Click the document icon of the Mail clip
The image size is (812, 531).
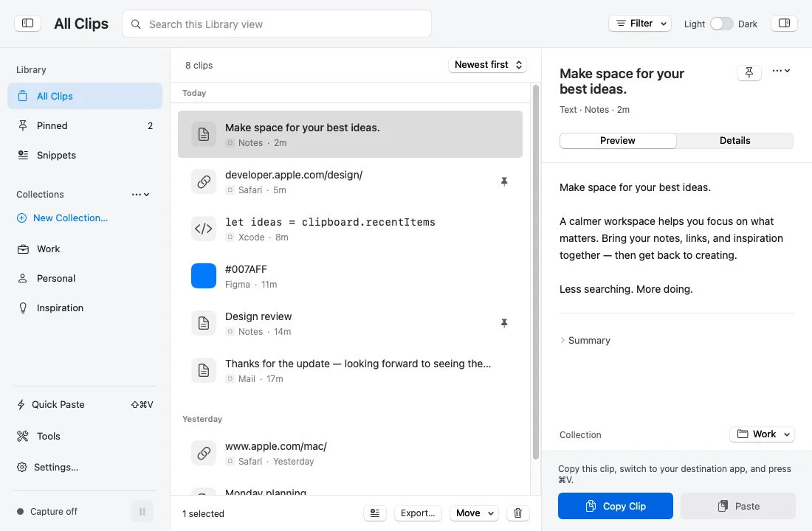pos(204,370)
